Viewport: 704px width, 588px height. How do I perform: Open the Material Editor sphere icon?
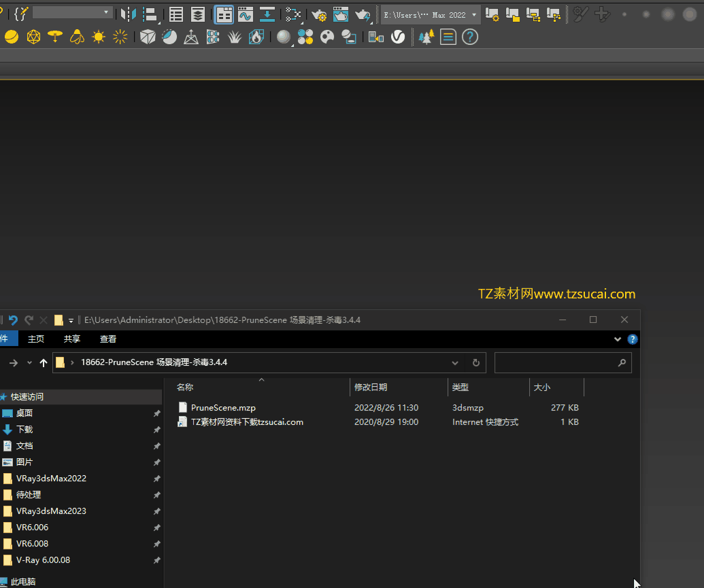pyautogui.click(x=284, y=37)
